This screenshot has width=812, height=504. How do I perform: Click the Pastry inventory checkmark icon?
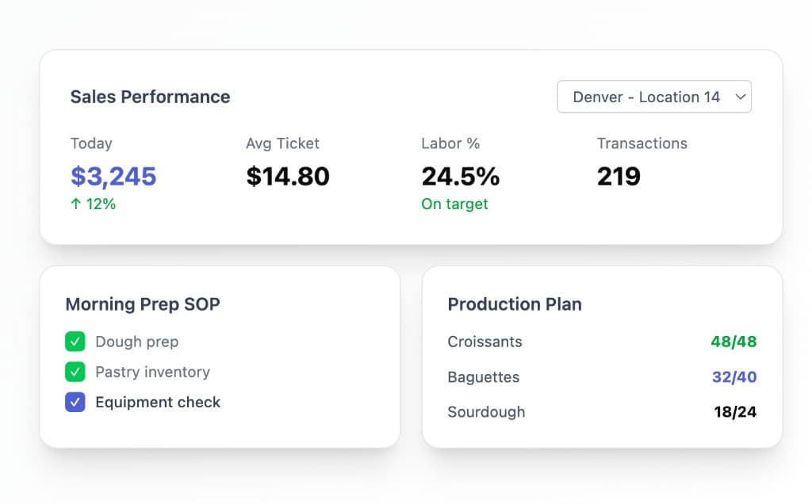click(74, 372)
